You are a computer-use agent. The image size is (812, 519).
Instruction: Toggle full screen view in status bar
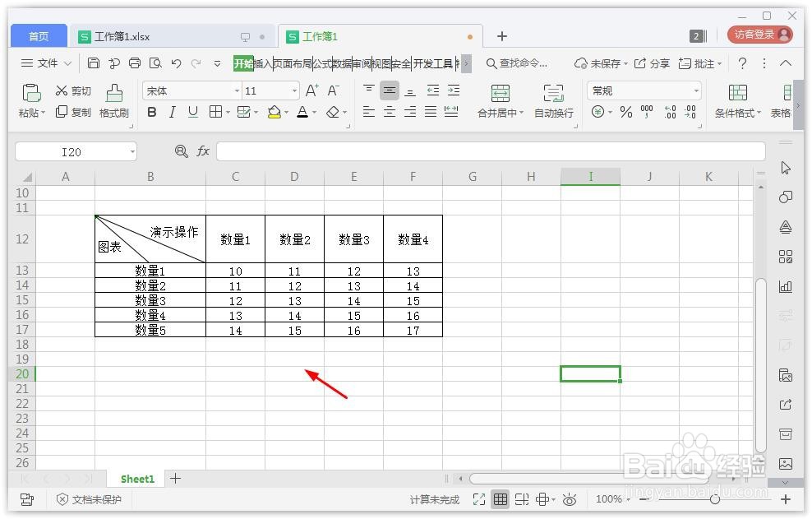[x=479, y=499]
